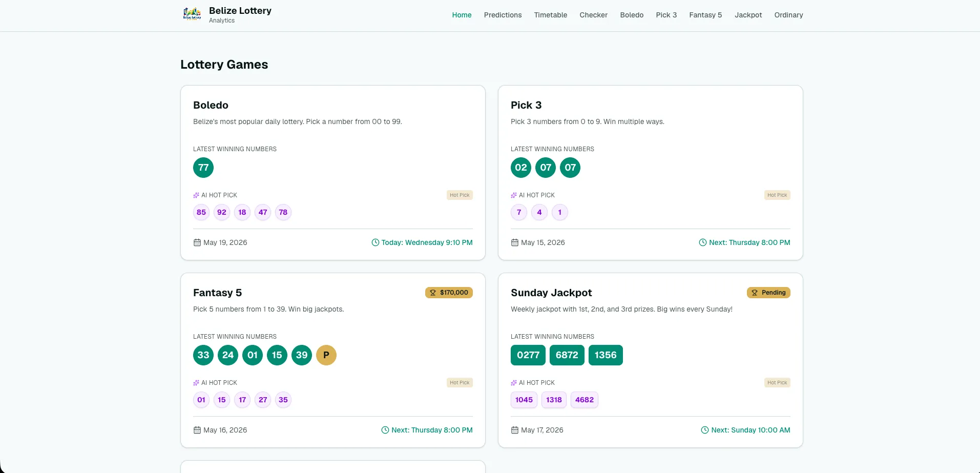Click the gold P ball in Fantasy 5
This screenshot has height=473, width=980.
click(x=326, y=355)
